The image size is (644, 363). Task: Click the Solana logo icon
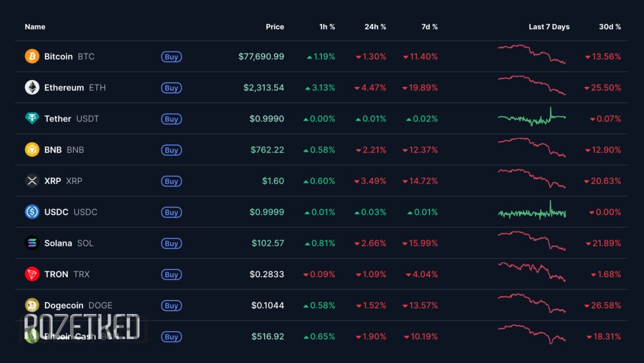(32, 243)
